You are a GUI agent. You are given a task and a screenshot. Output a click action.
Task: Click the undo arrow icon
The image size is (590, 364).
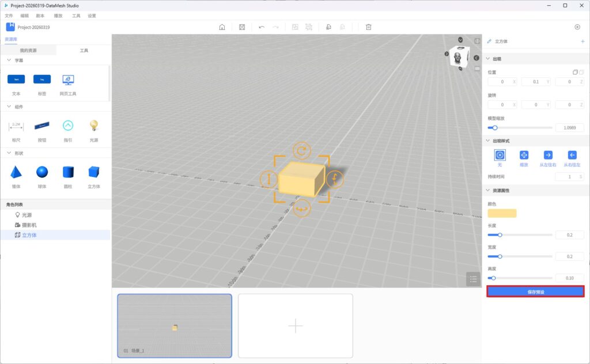click(x=262, y=27)
